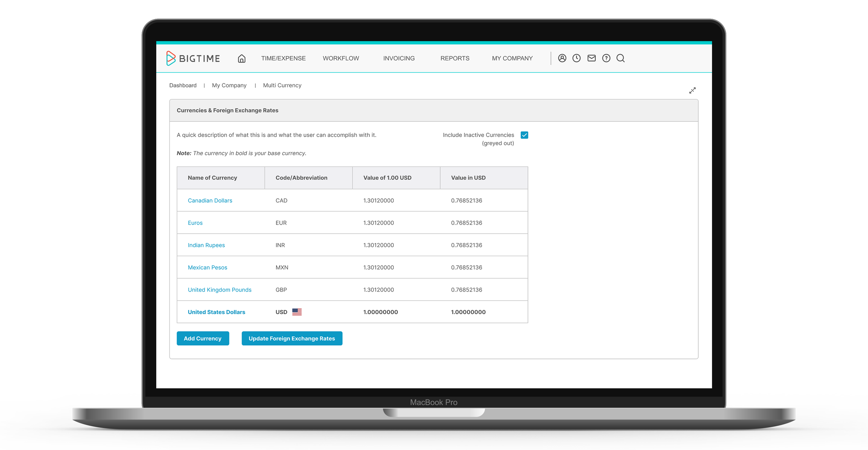868x450 pixels.
Task: Open the mail envelope icon
Action: [592, 58]
